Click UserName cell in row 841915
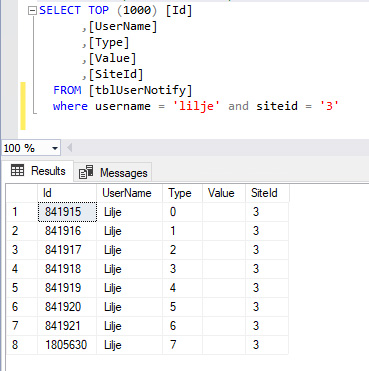The height and width of the screenshot is (371, 369). [129, 212]
